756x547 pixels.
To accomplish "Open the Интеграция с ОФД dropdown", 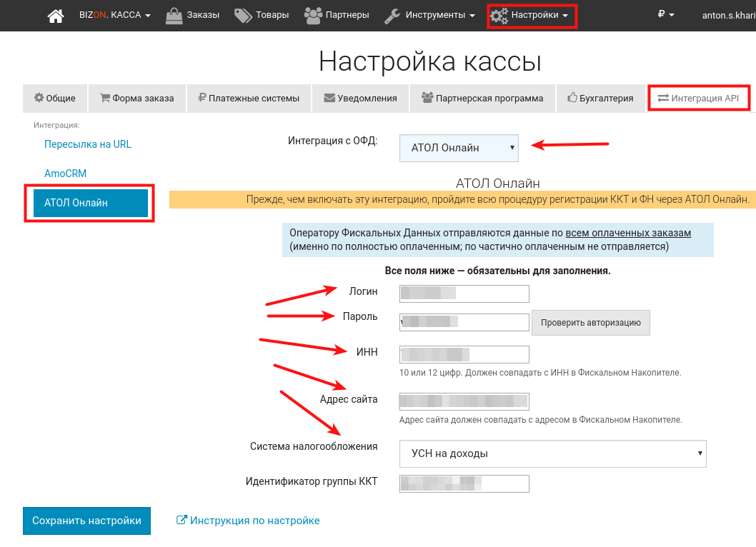I will pyautogui.click(x=459, y=149).
